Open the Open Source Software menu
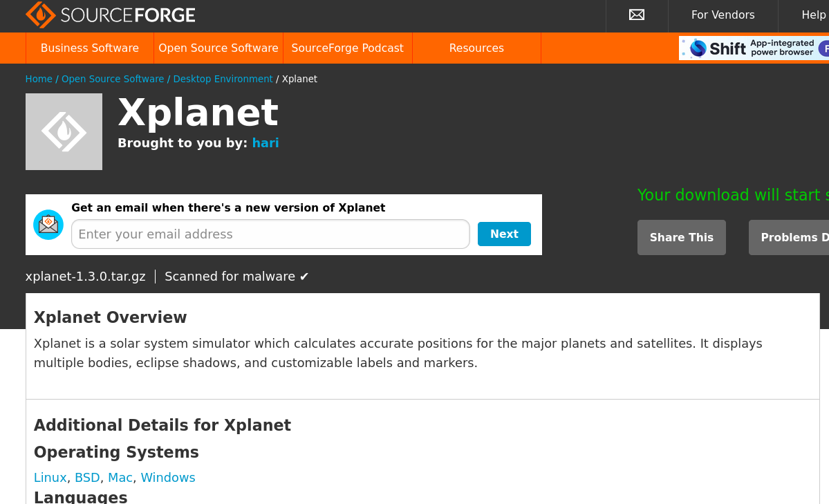The height and width of the screenshot is (504, 829). tap(218, 48)
